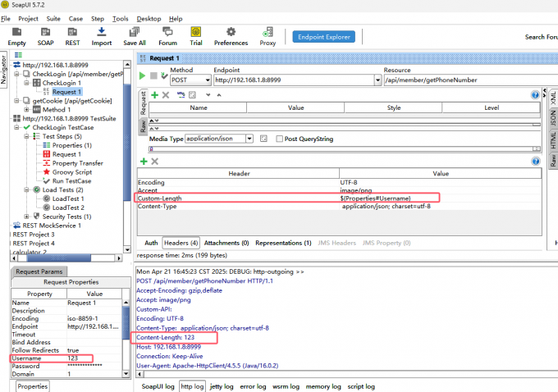This screenshot has height=392, width=558.
Task: Select the vertical JSON response tab
Action: click(552, 118)
